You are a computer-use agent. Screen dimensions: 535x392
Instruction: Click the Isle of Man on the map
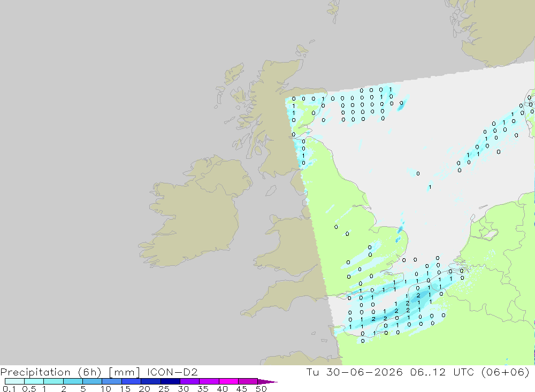(271, 190)
